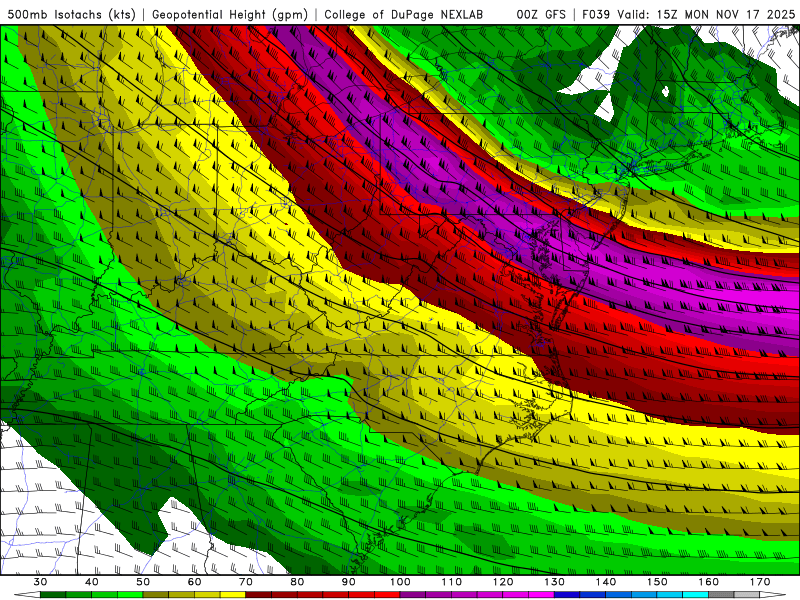
Task: Click the 120 label on the color scale
Action: click(503, 582)
